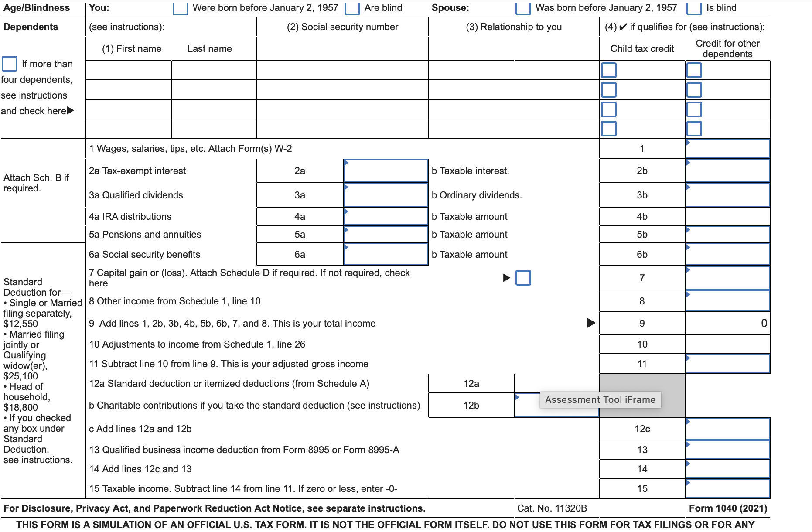The image size is (812, 532).
Task: Select the line 1 wages amount field
Action: [x=728, y=149]
